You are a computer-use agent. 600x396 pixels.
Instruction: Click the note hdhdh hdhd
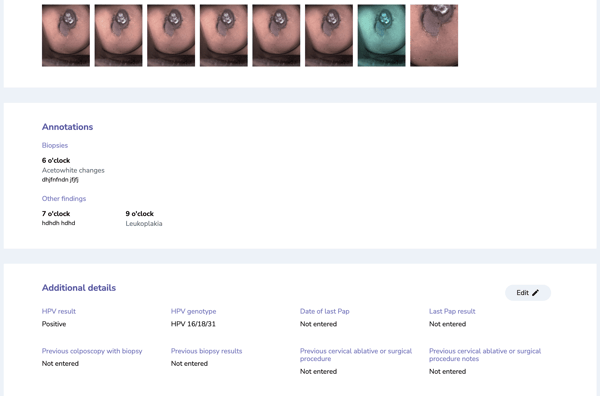(59, 223)
